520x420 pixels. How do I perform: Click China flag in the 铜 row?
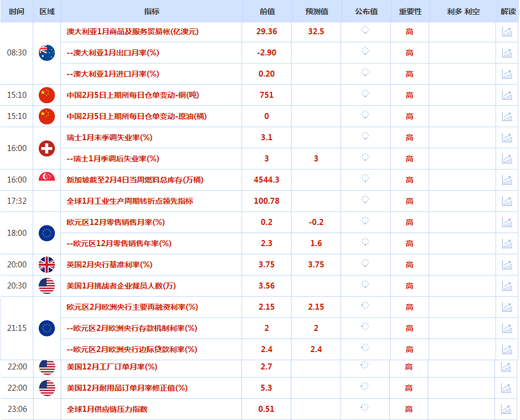(47, 95)
